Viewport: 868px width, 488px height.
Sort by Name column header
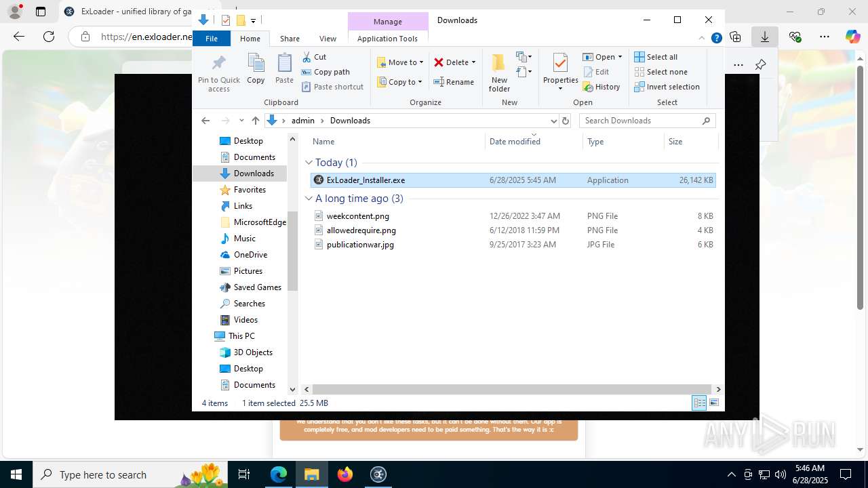(x=397, y=142)
